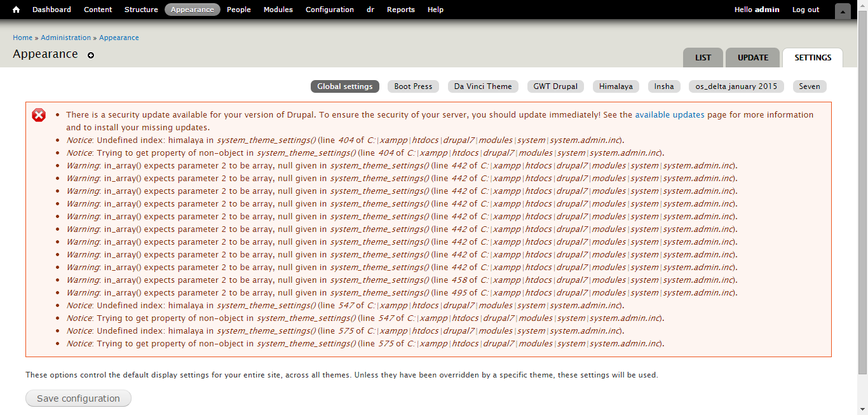Follow the available updates link
This screenshot has height=415, width=868.
[x=670, y=115]
